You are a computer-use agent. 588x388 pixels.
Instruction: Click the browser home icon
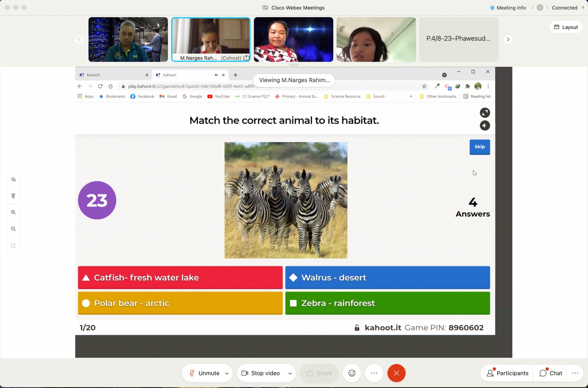click(110, 86)
